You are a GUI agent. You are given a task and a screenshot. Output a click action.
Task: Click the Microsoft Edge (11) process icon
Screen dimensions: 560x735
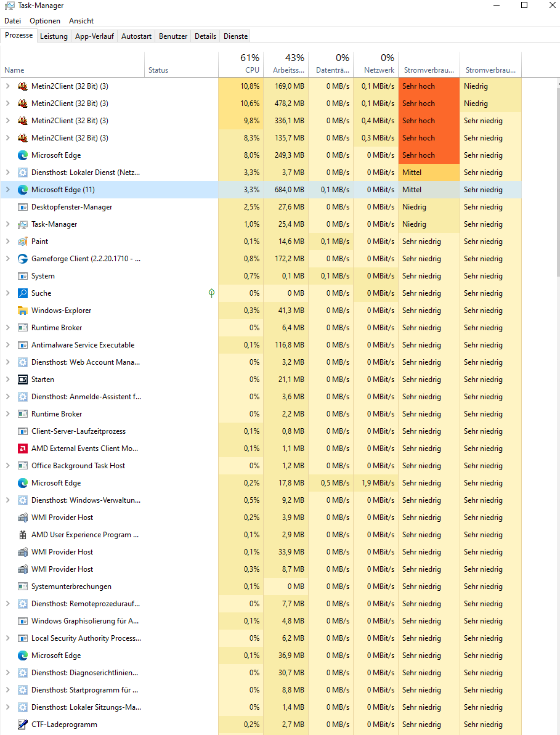[23, 190]
